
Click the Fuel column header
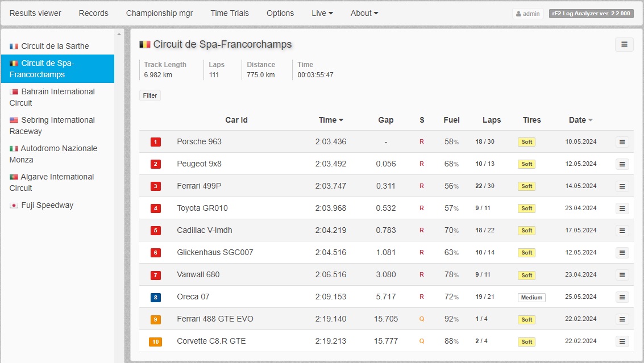coord(451,120)
